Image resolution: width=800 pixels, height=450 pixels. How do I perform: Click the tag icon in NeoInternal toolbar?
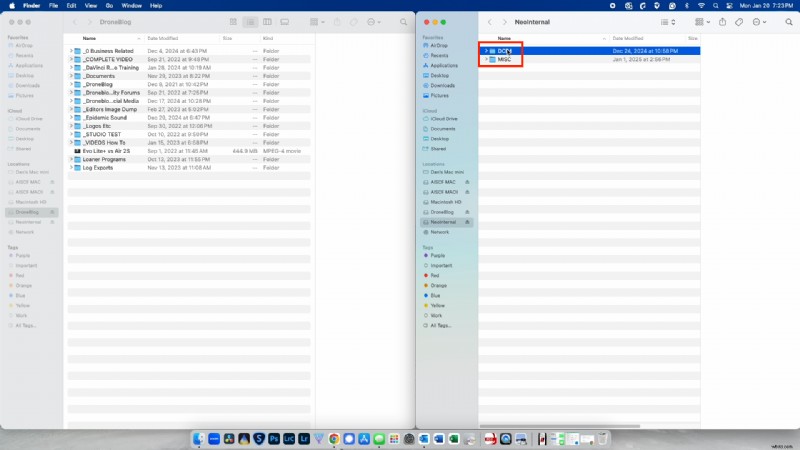[739, 21]
